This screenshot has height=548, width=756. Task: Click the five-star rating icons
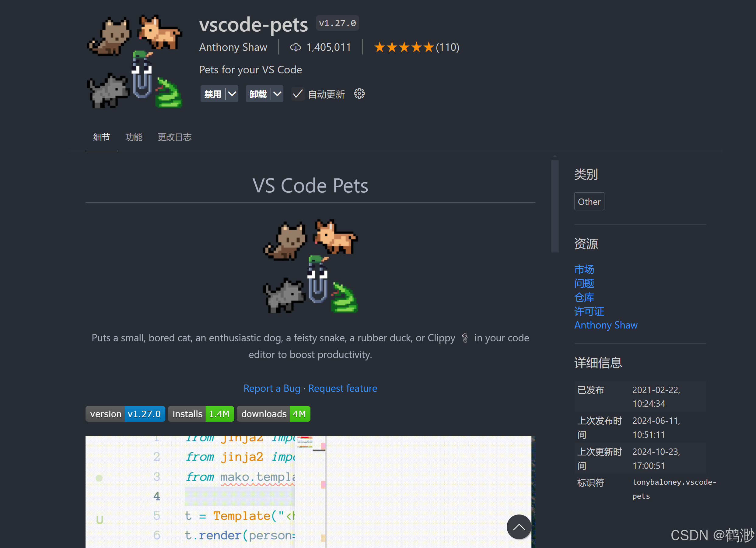click(404, 47)
